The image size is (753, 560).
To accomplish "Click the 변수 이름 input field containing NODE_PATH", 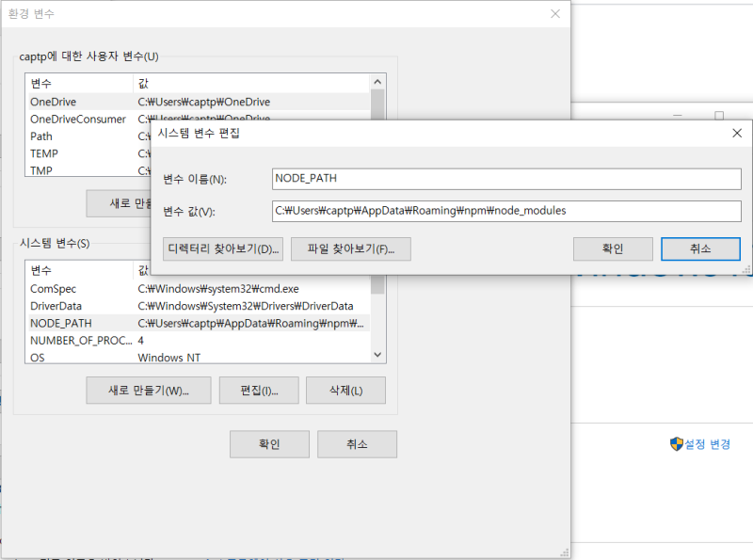I will (x=506, y=179).
